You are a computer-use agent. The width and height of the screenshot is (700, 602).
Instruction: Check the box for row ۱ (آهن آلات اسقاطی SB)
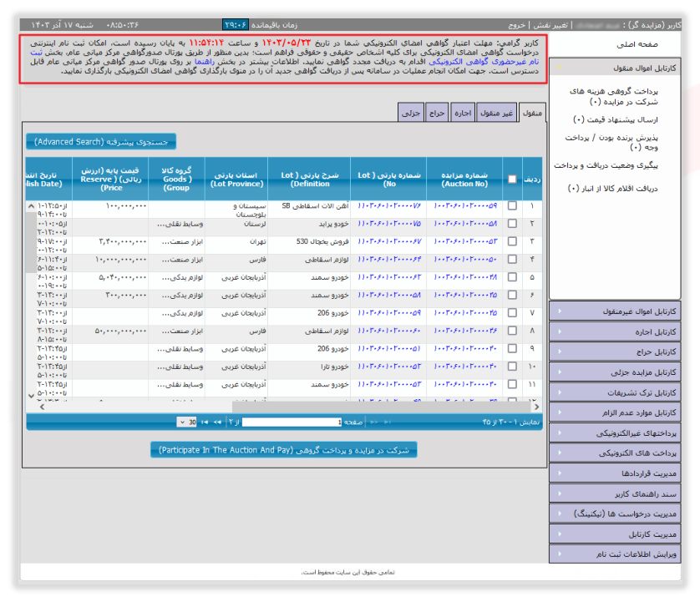pos(512,205)
